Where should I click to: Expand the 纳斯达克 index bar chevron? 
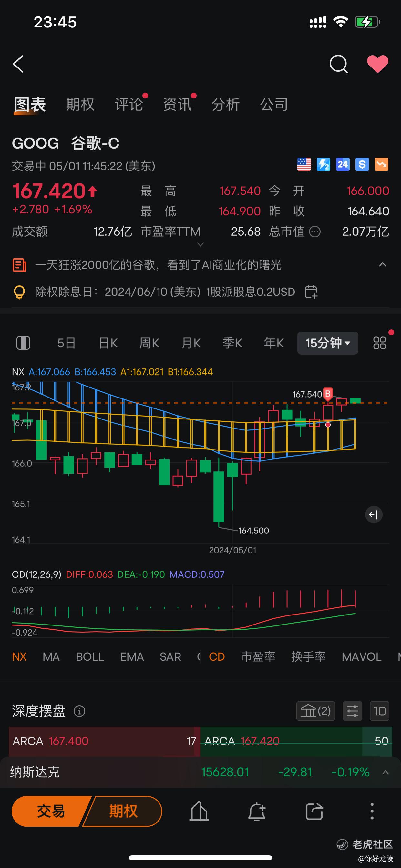pyautogui.click(x=386, y=772)
